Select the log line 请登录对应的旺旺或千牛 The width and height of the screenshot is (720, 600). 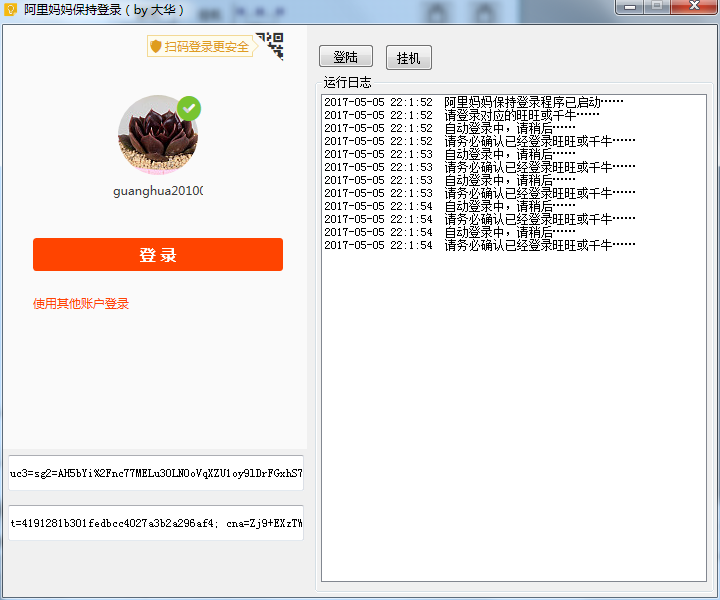[478, 115]
